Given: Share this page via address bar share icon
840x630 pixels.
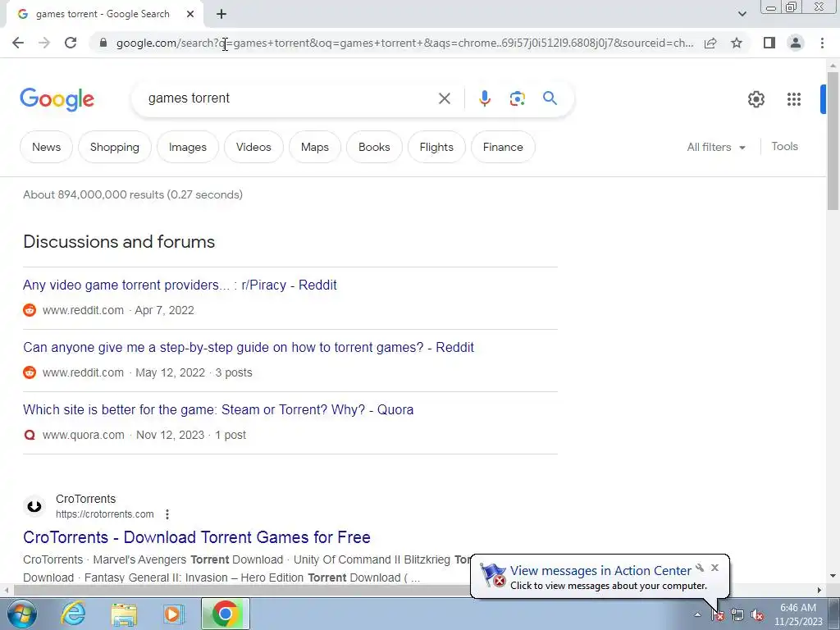Looking at the screenshot, I should point(710,43).
